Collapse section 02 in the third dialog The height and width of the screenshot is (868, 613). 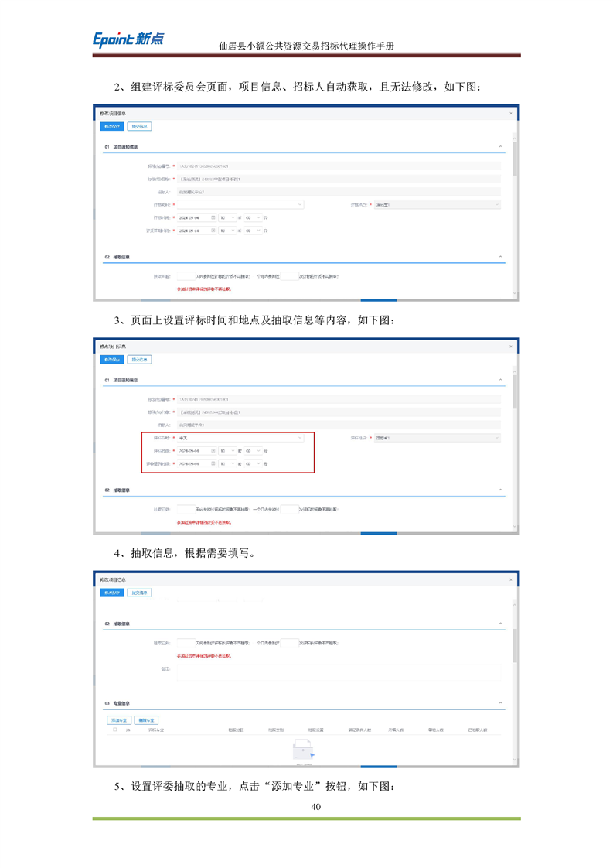(x=500, y=624)
